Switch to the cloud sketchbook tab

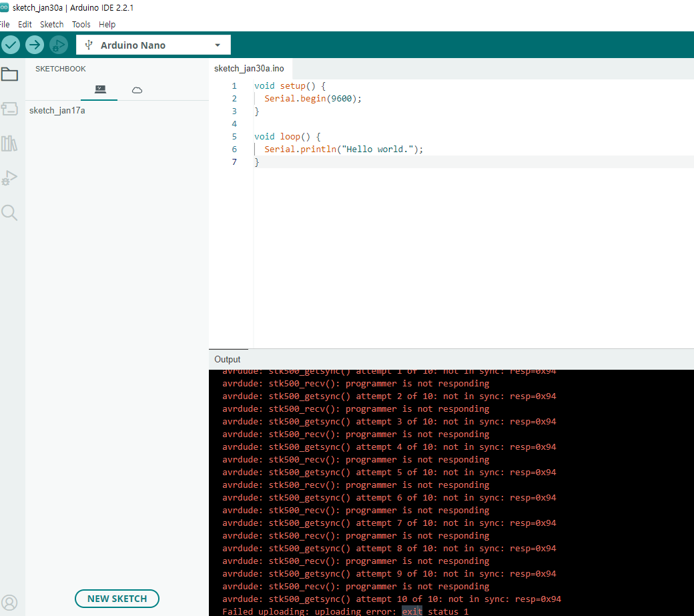click(137, 89)
